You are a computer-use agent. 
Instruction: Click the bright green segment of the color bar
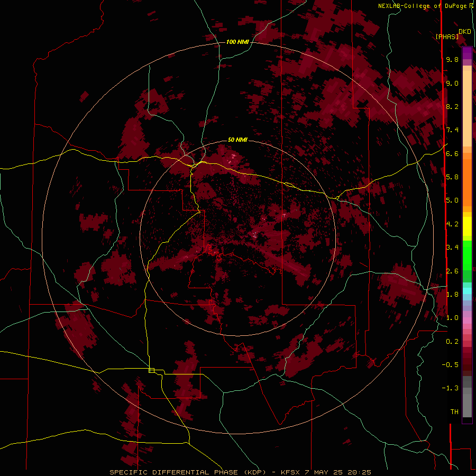[467, 255]
